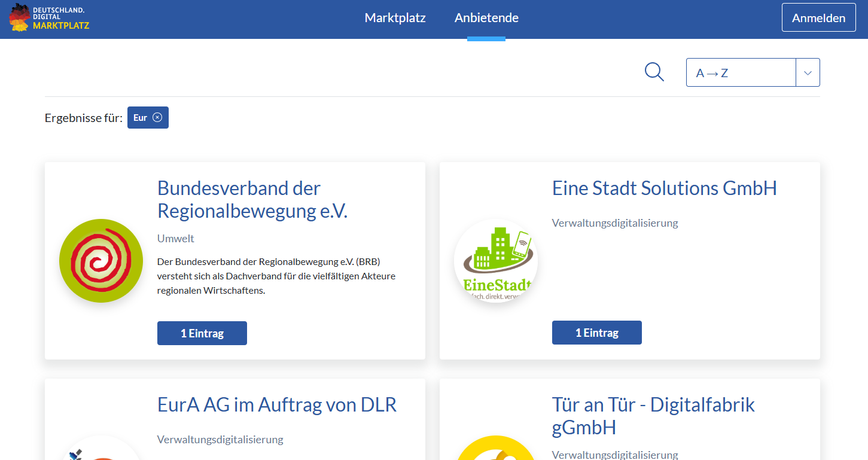
Task: Switch to the Marktplatz tab
Action: tap(395, 18)
